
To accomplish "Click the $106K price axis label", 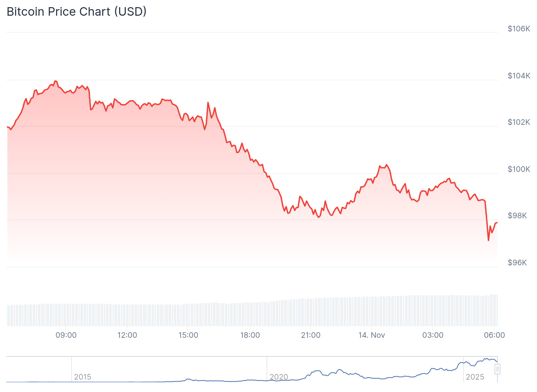I will [519, 29].
